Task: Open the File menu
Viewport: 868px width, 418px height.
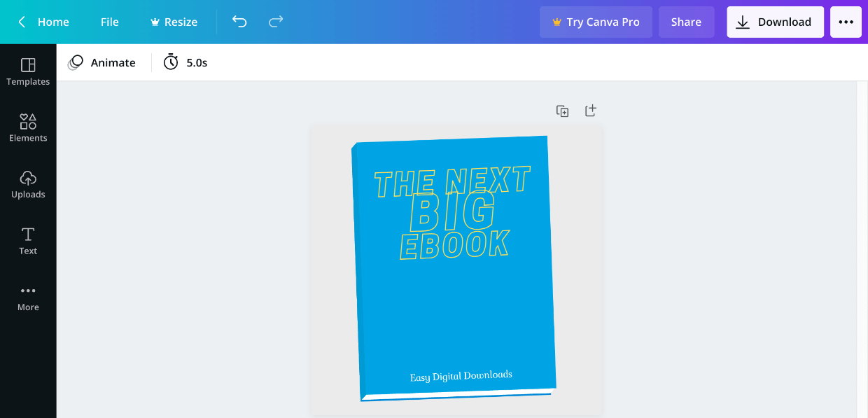Action: 109,22
